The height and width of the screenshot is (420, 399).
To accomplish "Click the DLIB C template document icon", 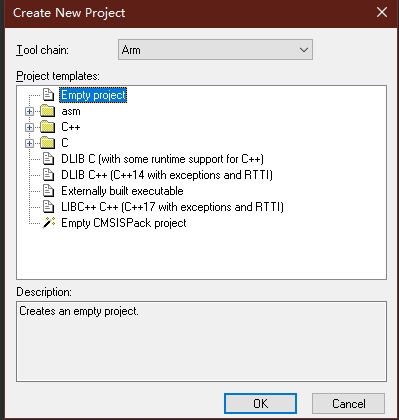I will pyautogui.click(x=48, y=159).
